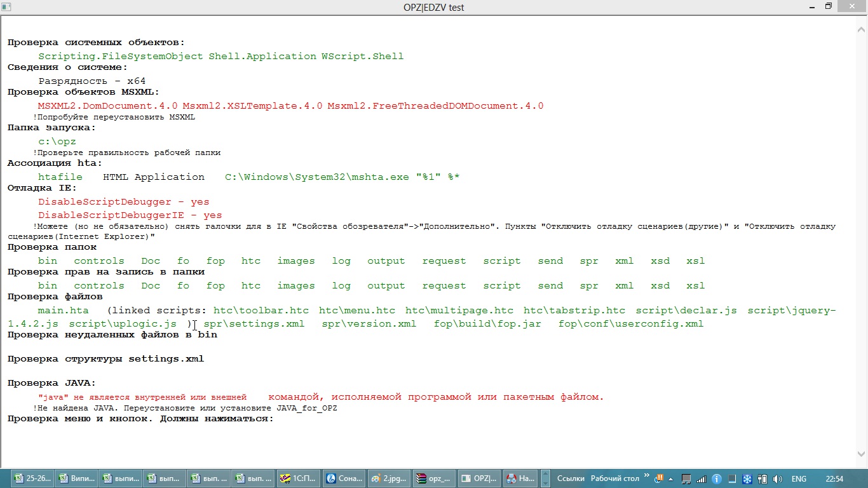The image size is (868, 488).
Task: Click htc\menu.htc linked script
Action: click(357, 310)
